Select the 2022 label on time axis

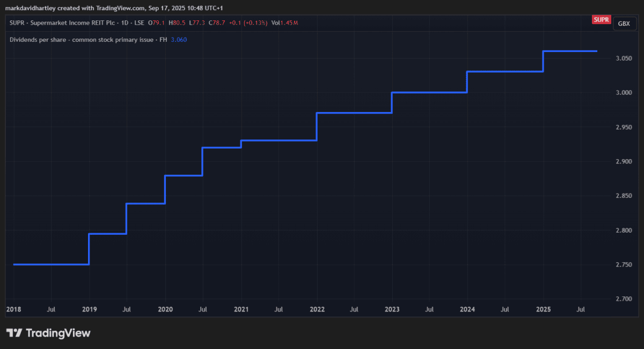point(317,309)
